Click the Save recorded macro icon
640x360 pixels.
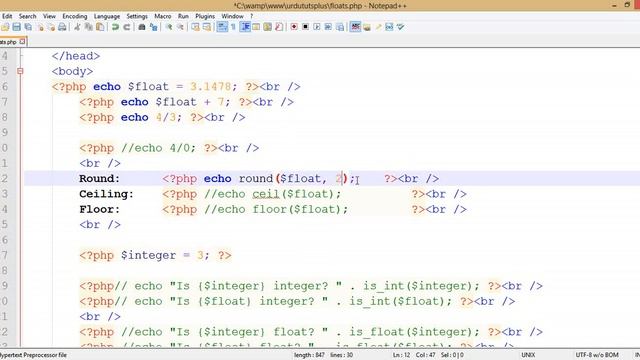point(340,27)
